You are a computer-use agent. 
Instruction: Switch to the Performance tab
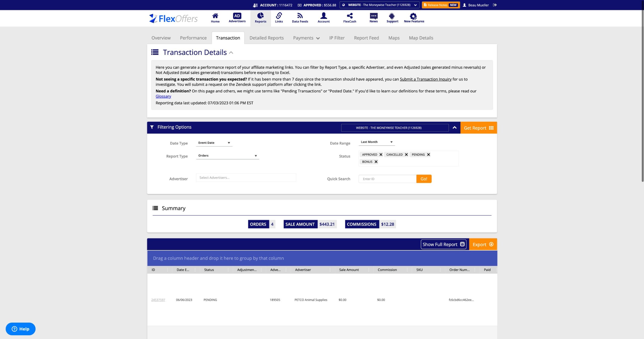(x=193, y=38)
